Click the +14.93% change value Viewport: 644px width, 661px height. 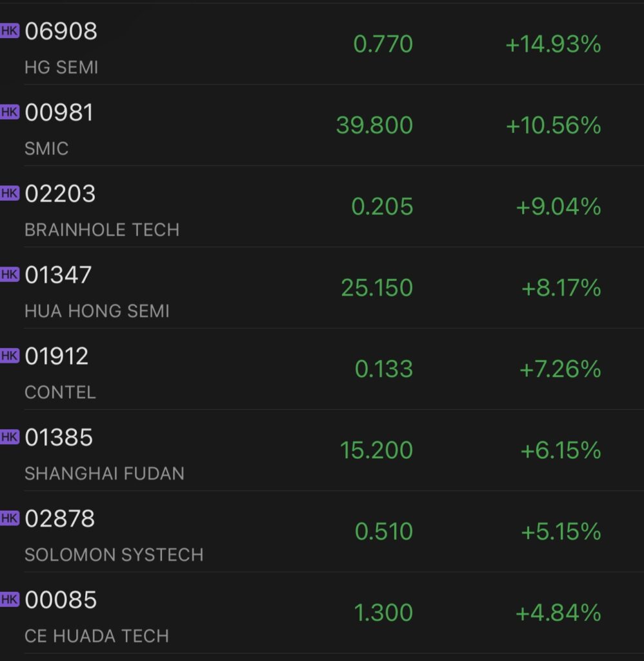(553, 45)
